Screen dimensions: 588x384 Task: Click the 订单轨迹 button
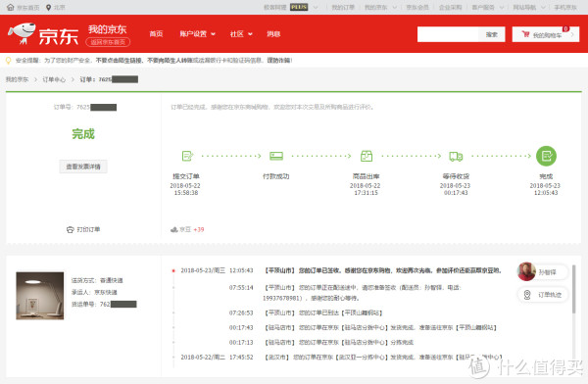click(x=543, y=295)
